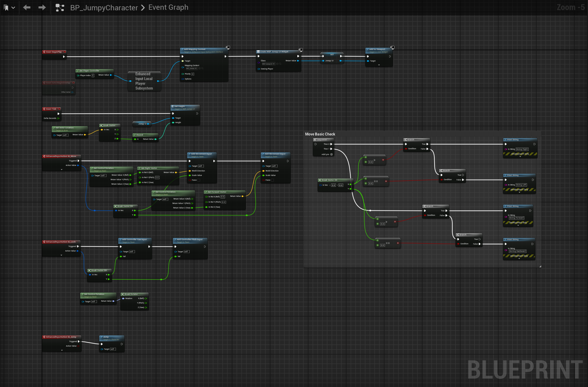Click the Add pin plus icon on Sequence node
The height and width of the screenshot is (387, 588).
point(332,155)
